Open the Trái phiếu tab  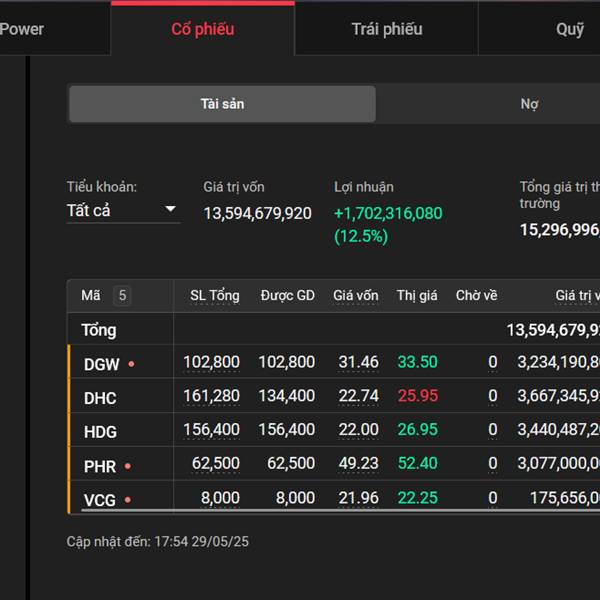(x=387, y=29)
